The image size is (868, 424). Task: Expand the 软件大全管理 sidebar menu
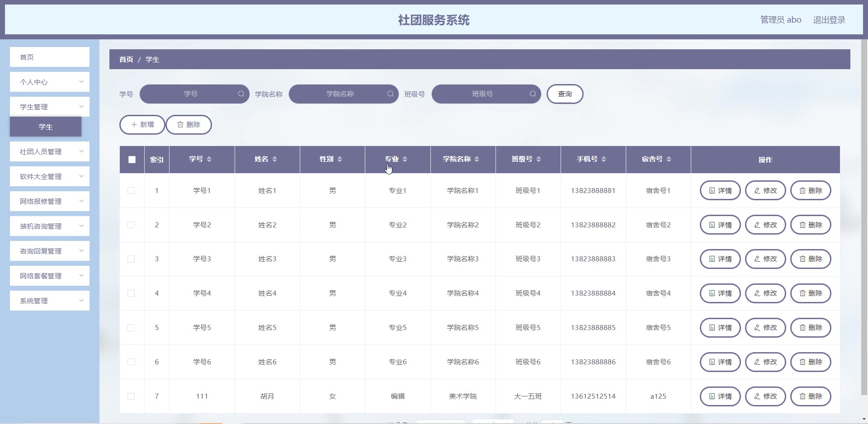(x=50, y=176)
